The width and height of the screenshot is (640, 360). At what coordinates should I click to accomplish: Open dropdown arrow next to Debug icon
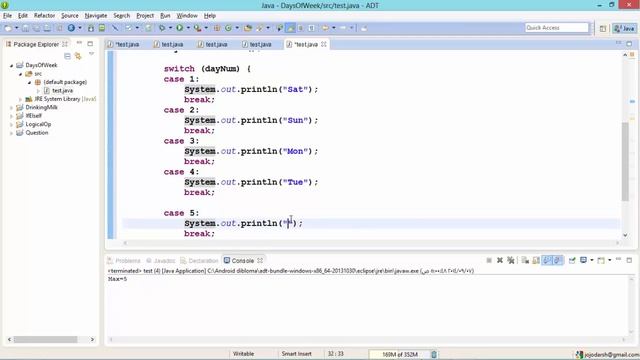[x=170, y=28]
